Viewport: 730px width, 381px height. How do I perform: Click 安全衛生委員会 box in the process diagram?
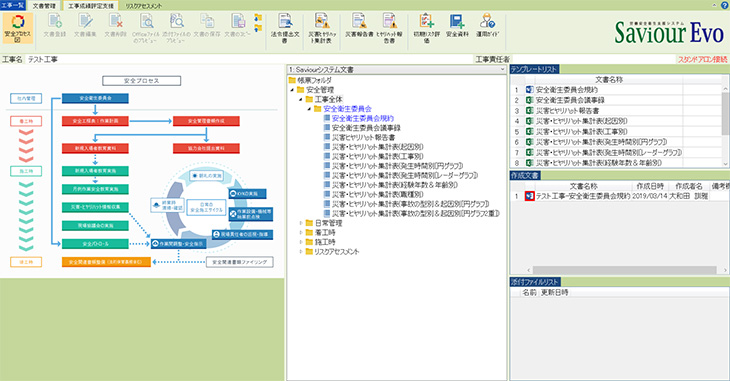(x=95, y=98)
